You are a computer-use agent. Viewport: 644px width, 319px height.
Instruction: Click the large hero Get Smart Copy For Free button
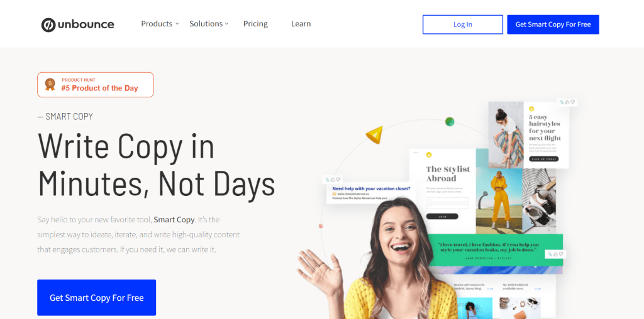pyautogui.click(x=96, y=298)
